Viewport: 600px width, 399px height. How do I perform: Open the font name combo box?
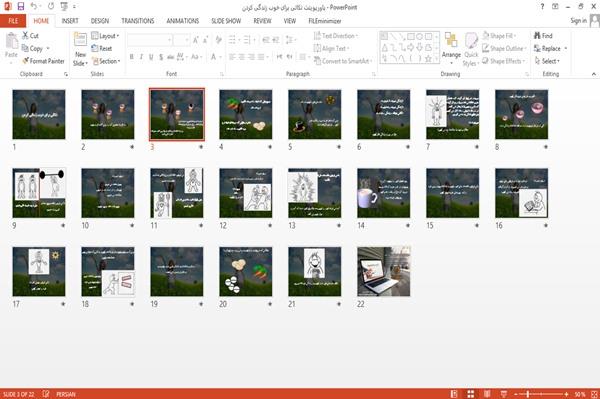149,40
